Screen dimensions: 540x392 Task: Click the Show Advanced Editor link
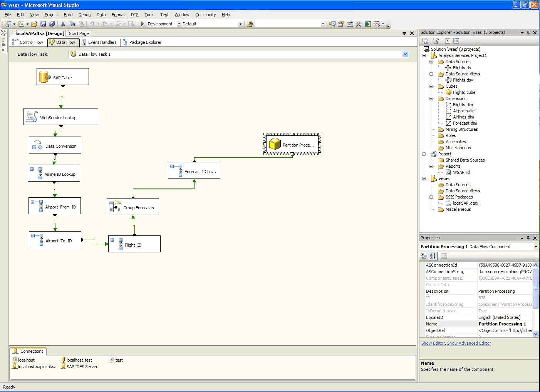pos(469,343)
